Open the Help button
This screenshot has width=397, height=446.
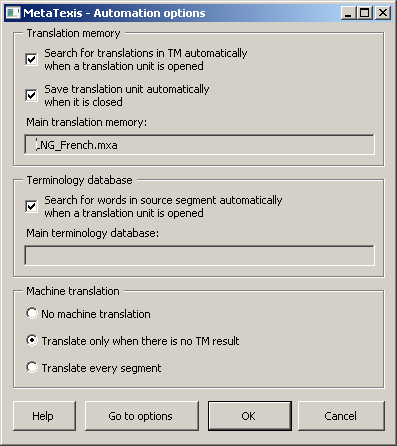[44, 416]
